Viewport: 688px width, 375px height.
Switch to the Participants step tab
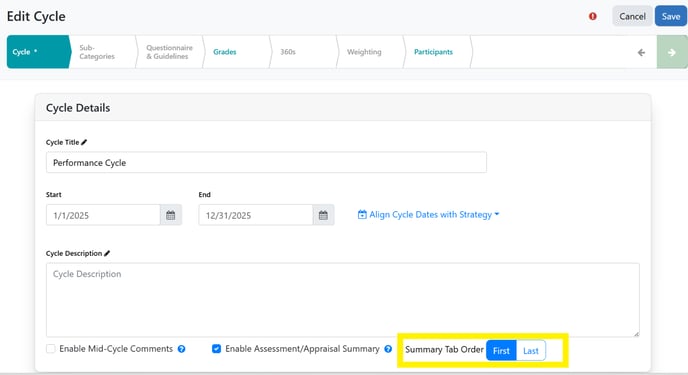(434, 52)
